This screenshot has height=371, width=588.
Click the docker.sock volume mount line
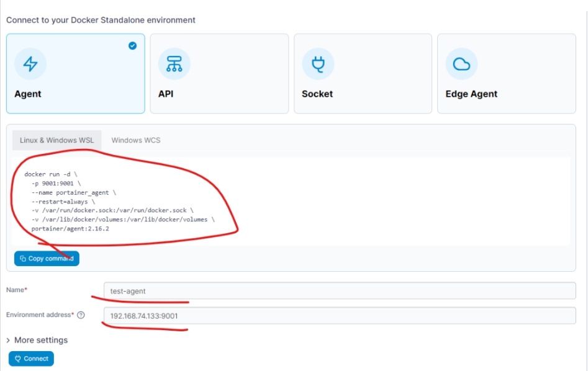(x=112, y=210)
